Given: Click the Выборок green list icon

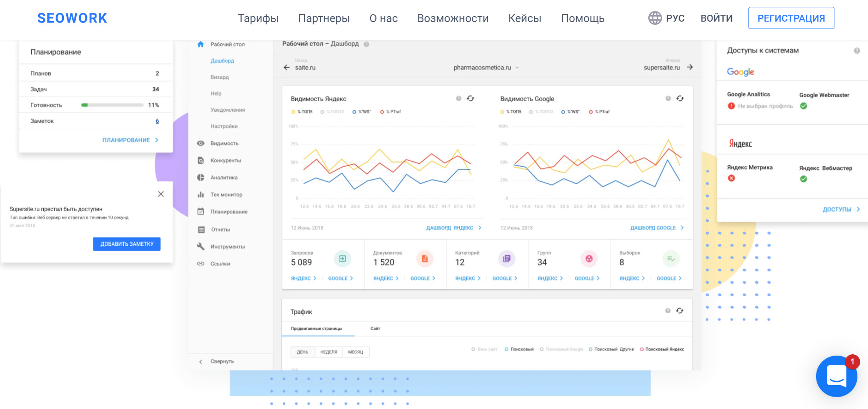Looking at the screenshot, I should coord(671,259).
